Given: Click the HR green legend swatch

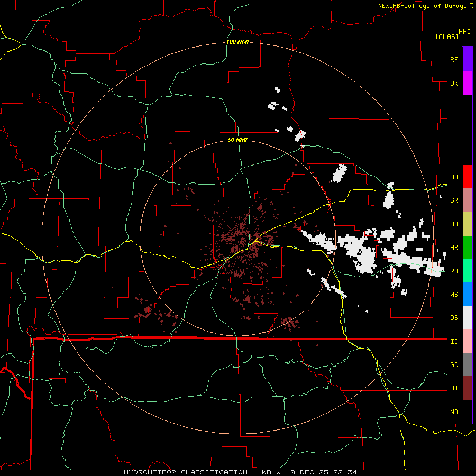Looking at the screenshot, I should [x=467, y=248].
